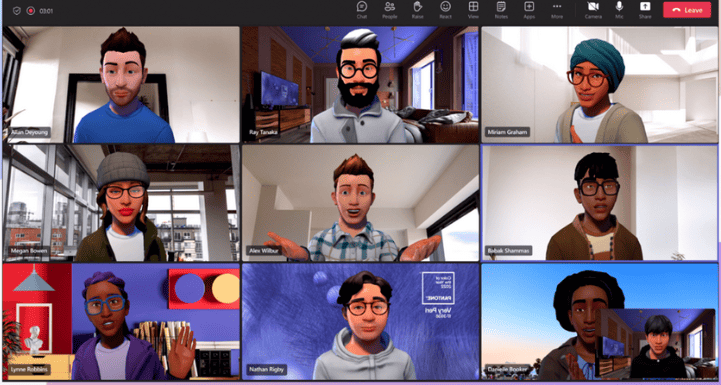Share your screen
The image size is (721, 385).
point(645,10)
